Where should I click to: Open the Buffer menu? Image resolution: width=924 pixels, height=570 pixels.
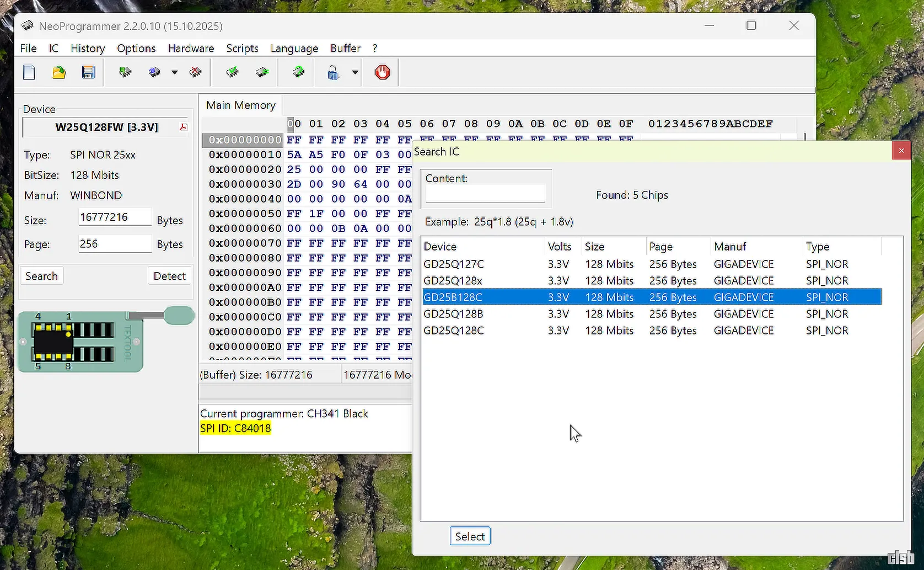pos(345,49)
